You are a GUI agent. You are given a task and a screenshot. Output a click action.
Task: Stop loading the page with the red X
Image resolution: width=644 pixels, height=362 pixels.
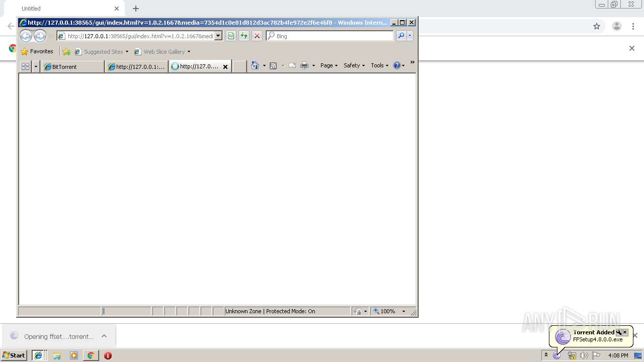257,36
